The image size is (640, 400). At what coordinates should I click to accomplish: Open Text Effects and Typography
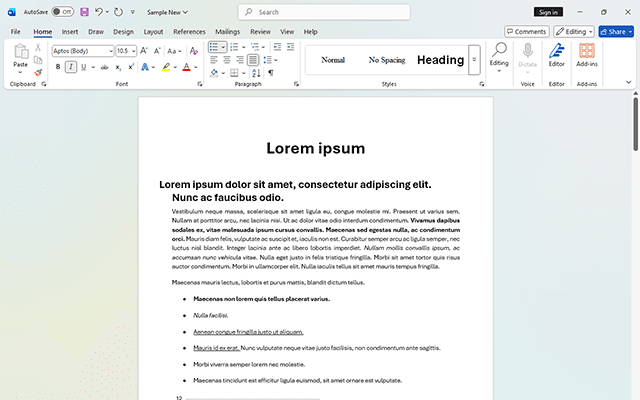(x=145, y=67)
